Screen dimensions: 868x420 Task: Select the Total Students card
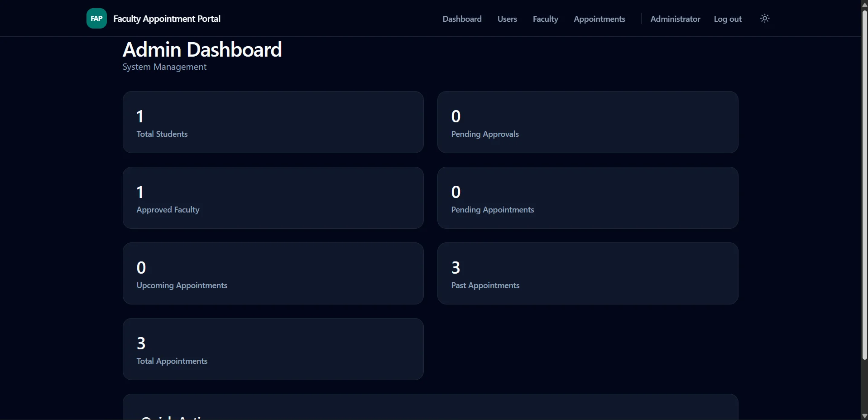273,122
